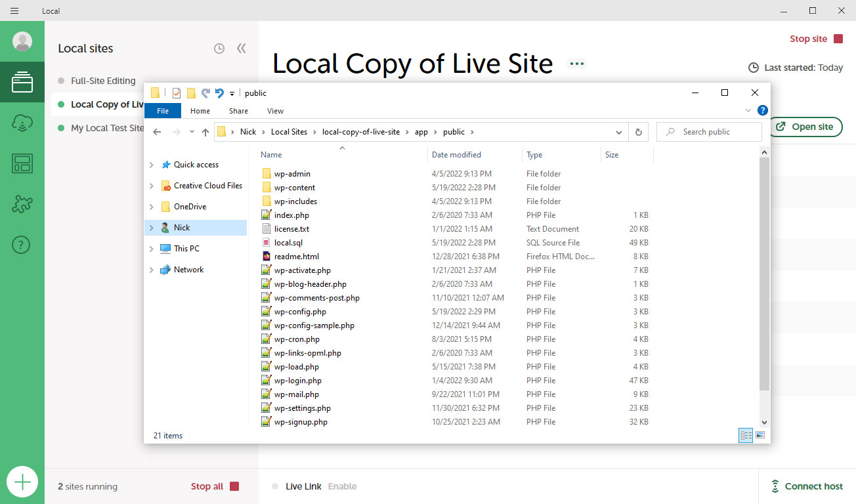This screenshot has height=504, width=856.
Task: Click the Undo icon in Explorer title bar
Action: tap(219, 93)
